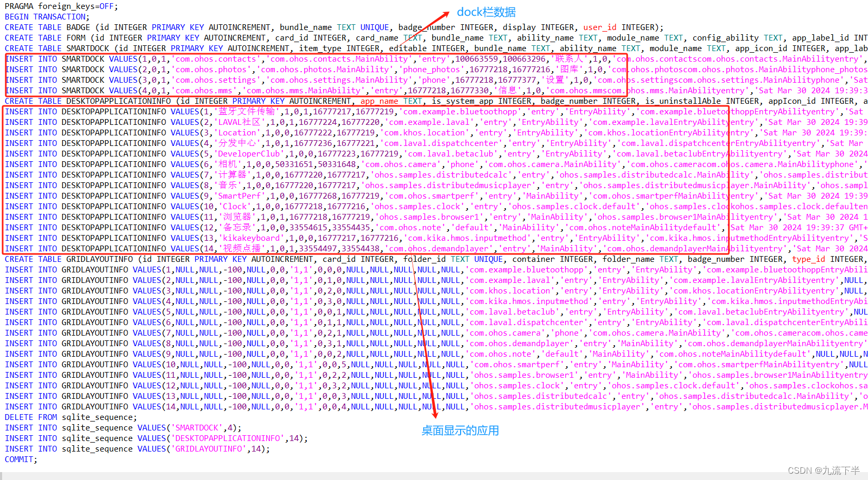Click the PRAGMA foreign_keys=OFF line
This screenshot has width=868, height=480.
[61, 6]
